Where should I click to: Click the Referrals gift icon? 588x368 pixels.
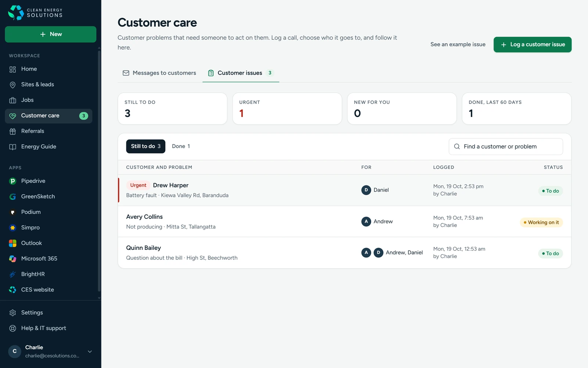tap(12, 131)
